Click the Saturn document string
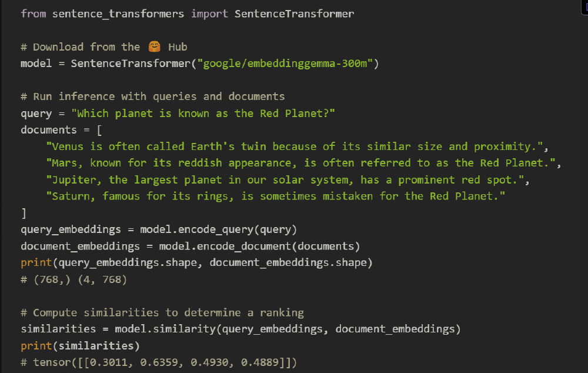The width and height of the screenshot is (588, 373). [x=275, y=196]
